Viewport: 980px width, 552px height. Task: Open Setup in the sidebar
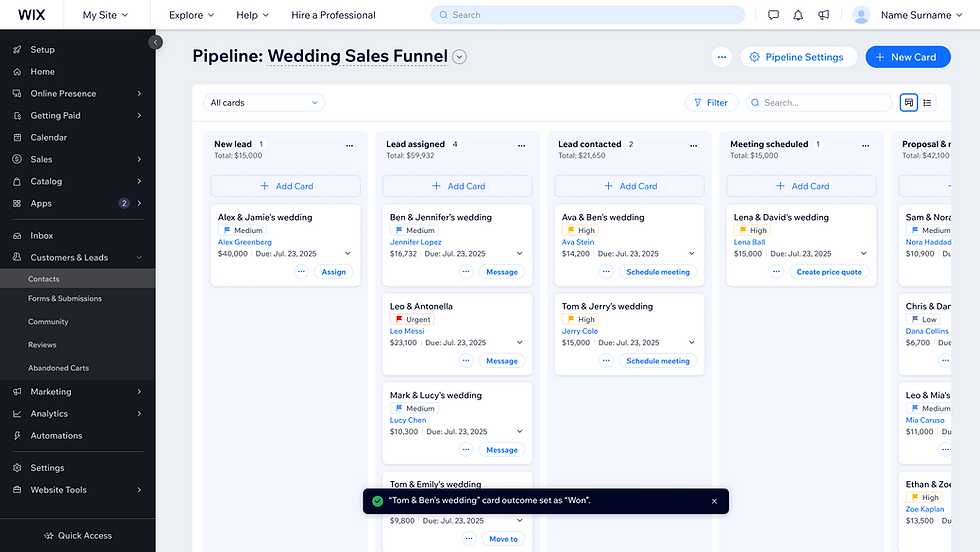tap(78, 49)
